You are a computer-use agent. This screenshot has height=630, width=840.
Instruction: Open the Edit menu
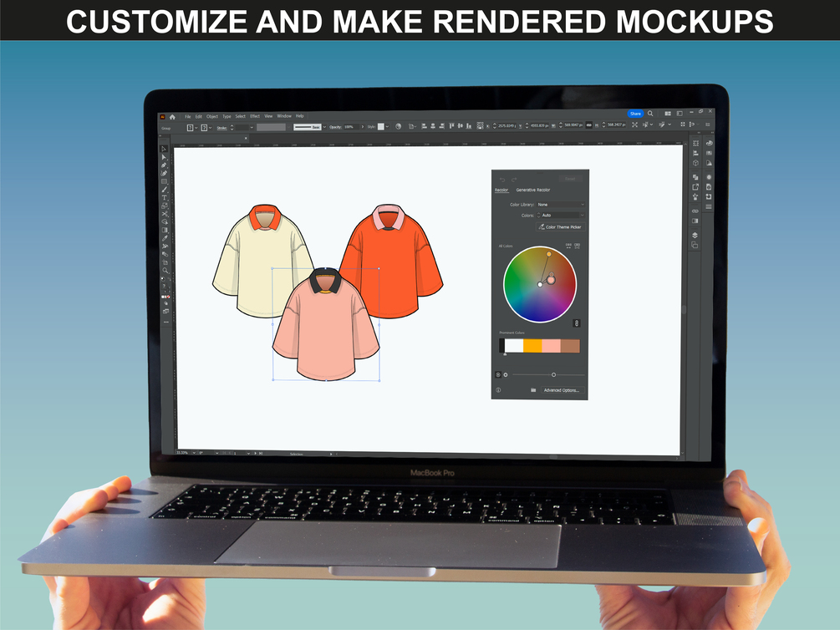199,116
